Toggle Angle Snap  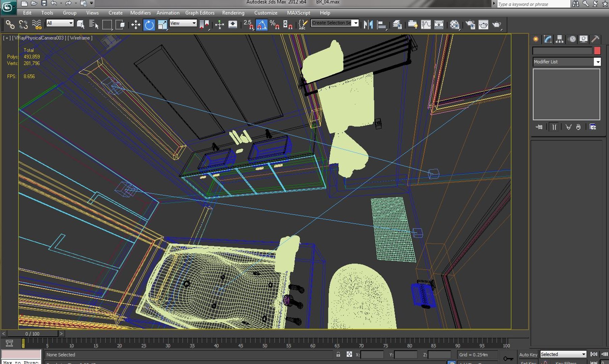[262, 25]
